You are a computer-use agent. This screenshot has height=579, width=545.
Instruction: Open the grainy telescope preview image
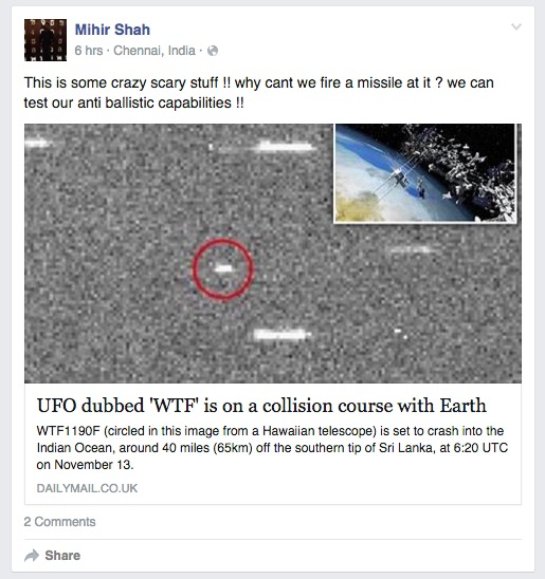coord(273,253)
